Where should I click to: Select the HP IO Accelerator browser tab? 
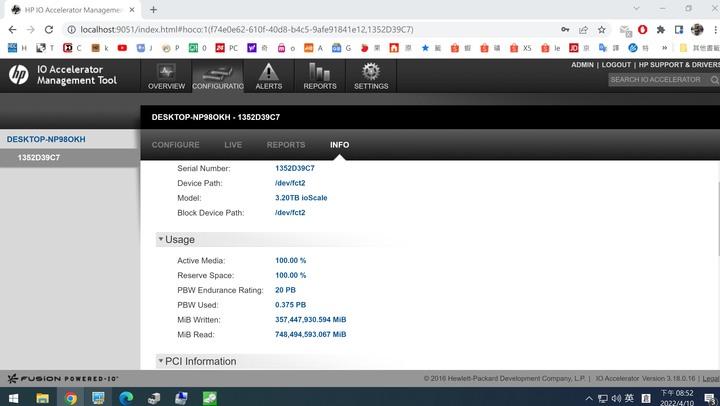coord(73,10)
